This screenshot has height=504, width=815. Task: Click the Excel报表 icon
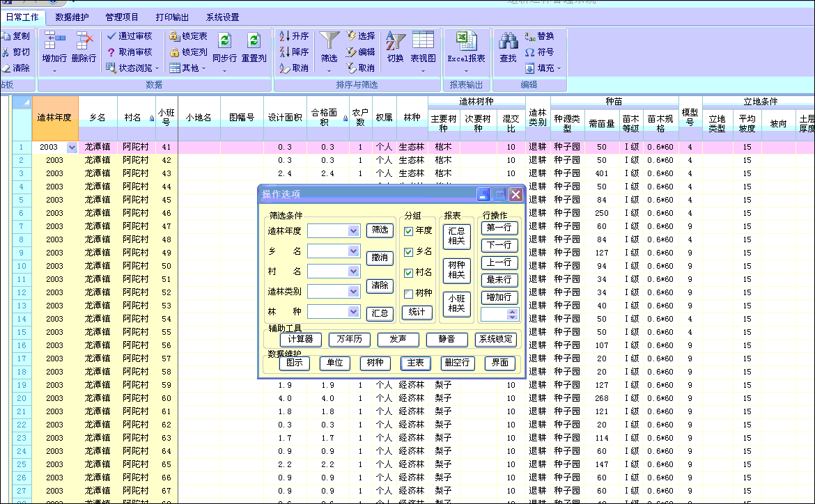[466, 40]
